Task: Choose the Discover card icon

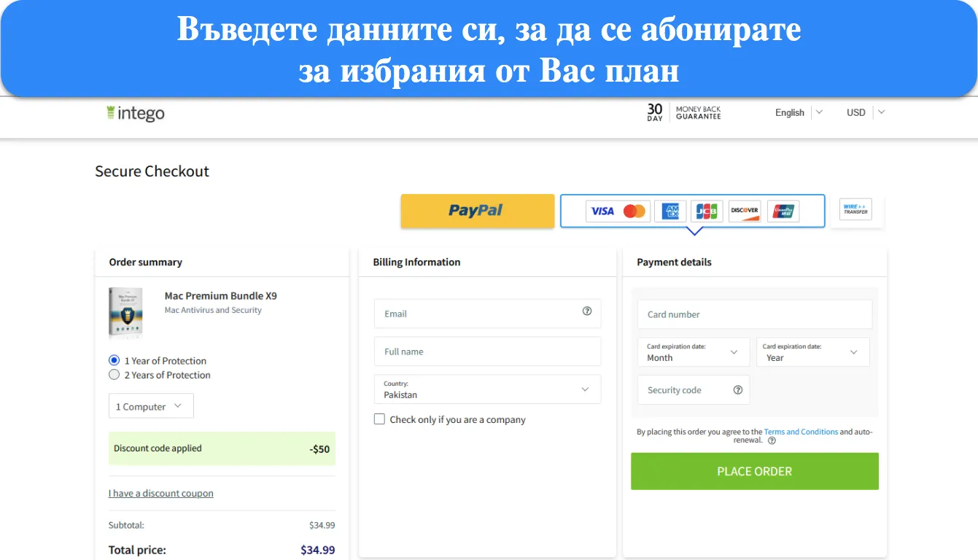Action: click(745, 211)
